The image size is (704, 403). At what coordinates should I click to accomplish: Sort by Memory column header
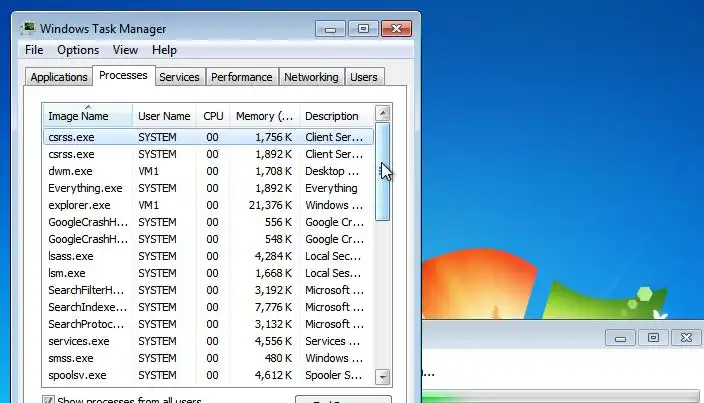[264, 116]
